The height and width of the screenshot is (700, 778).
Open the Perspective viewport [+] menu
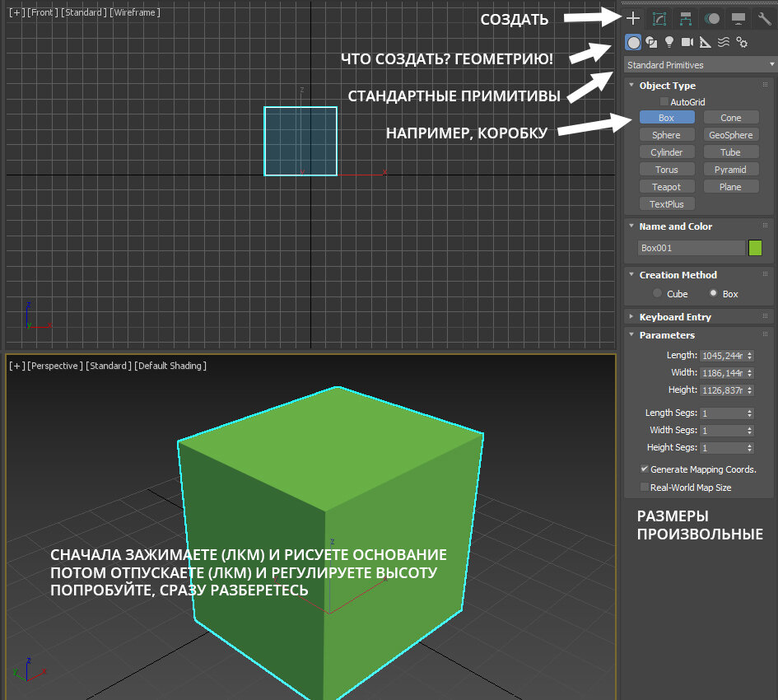click(16, 366)
